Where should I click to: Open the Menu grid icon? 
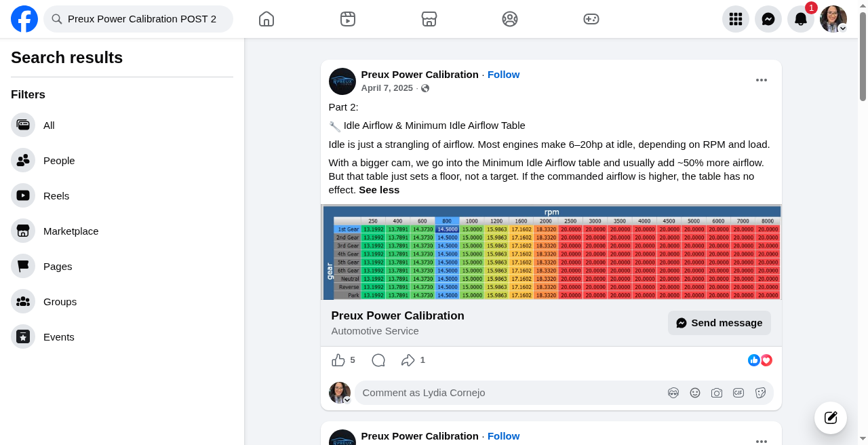click(x=736, y=19)
